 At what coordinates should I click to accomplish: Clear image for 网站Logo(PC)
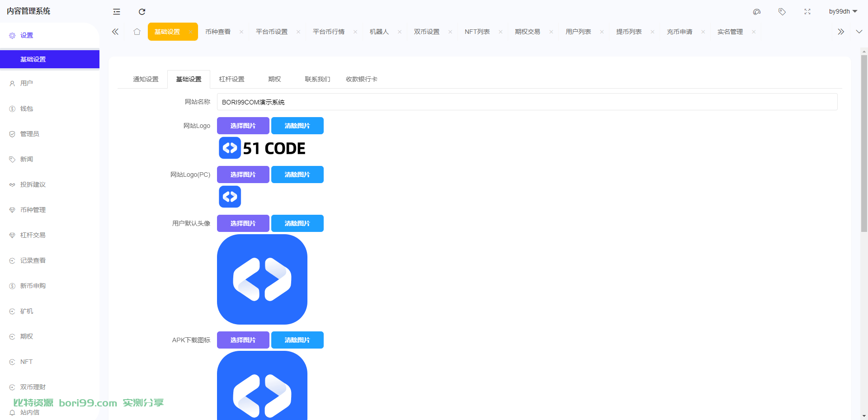pos(297,175)
